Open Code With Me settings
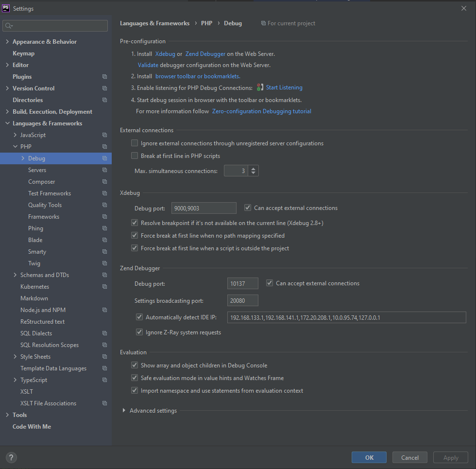Image resolution: width=476 pixels, height=469 pixels. pyautogui.click(x=32, y=427)
